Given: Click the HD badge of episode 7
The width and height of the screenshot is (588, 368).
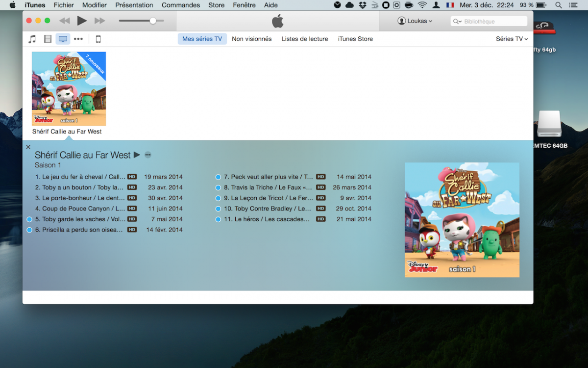Looking at the screenshot, I should [x=320, y=177].
